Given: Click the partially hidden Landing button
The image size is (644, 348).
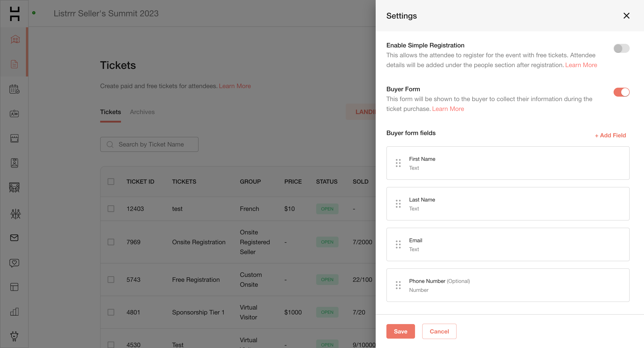Looking at the screenshot, I should 361,112.
